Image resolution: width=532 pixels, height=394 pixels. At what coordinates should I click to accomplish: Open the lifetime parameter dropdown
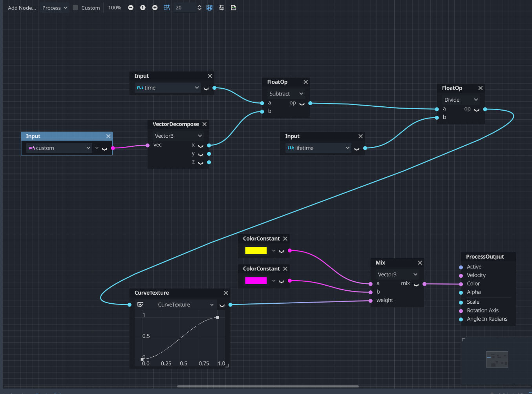click(318, 148)
